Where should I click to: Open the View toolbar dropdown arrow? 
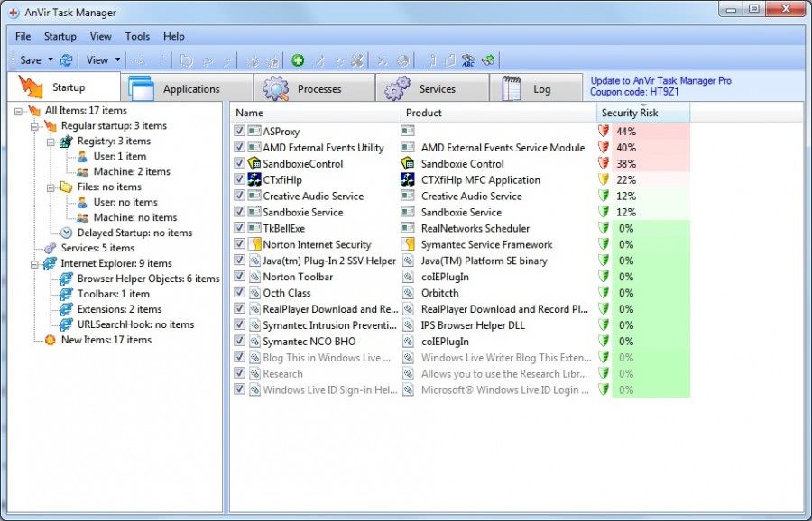point(117,60)
